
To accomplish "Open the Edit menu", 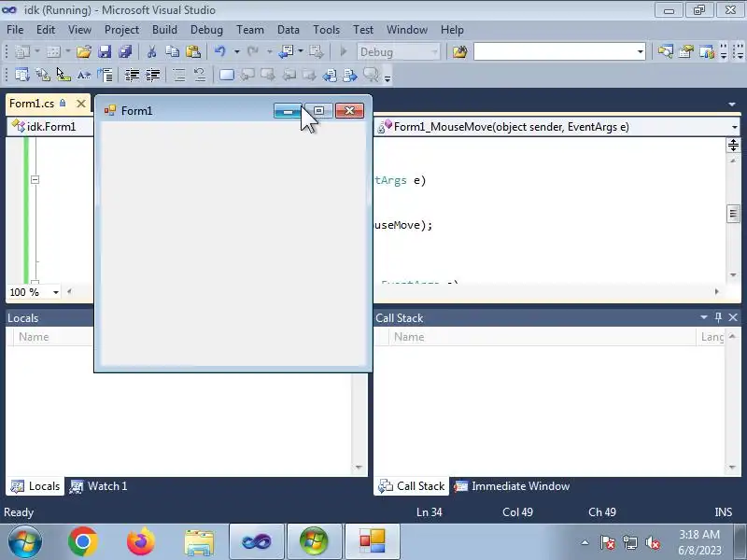I will point(46,30).
